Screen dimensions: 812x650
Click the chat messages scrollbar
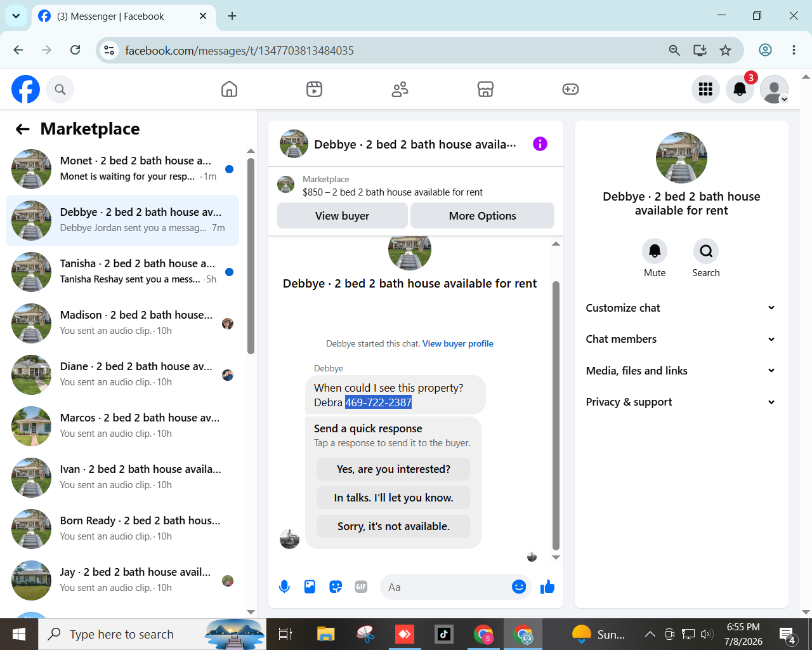556,415
